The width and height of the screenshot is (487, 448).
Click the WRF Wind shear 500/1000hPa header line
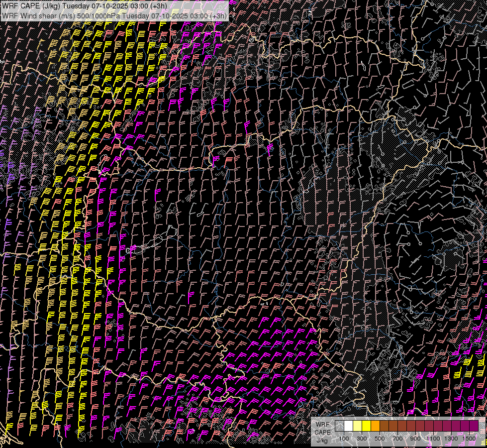click(x=114, y=15)
